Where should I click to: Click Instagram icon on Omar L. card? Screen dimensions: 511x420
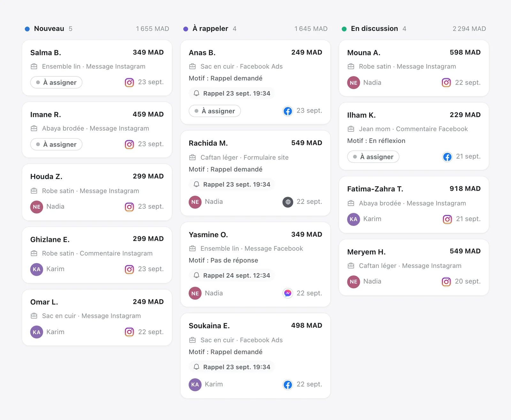[129, 332]
